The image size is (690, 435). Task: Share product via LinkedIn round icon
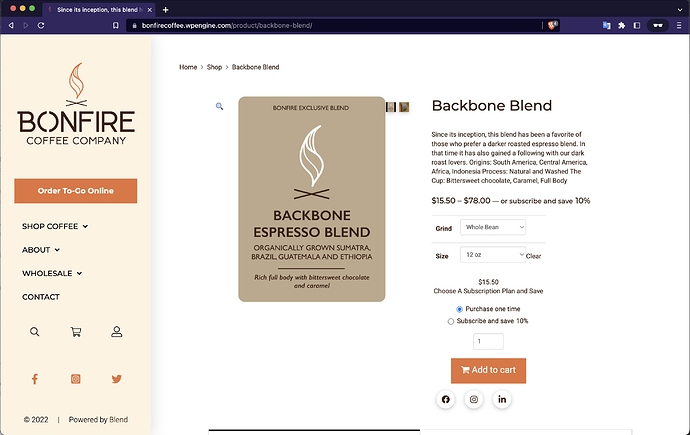tap(502, 400)
